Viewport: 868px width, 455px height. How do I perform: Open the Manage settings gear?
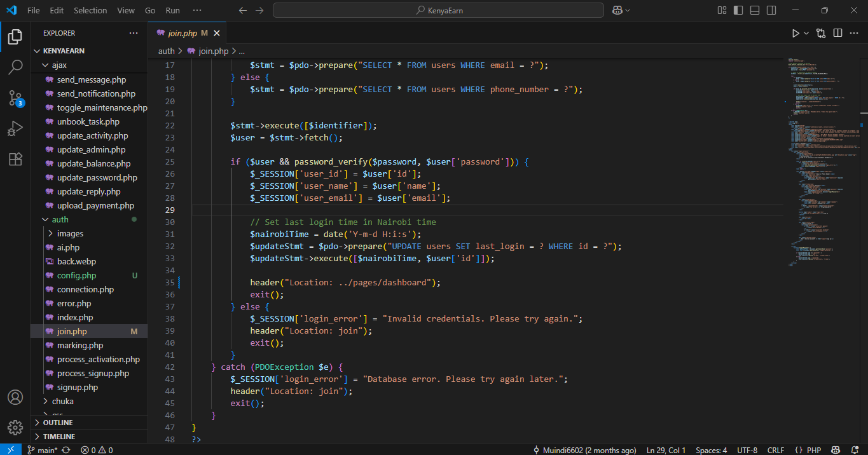(x=15, y=427)
